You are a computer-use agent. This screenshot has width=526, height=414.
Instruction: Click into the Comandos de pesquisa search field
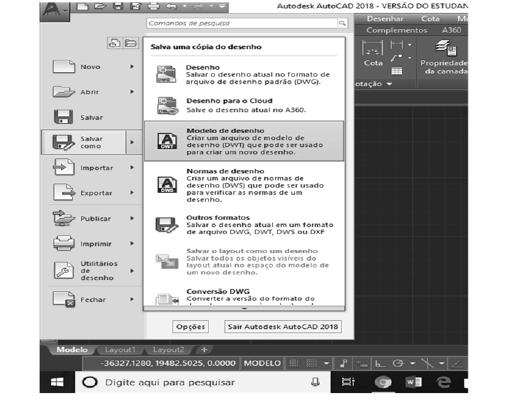coord(242,23)
